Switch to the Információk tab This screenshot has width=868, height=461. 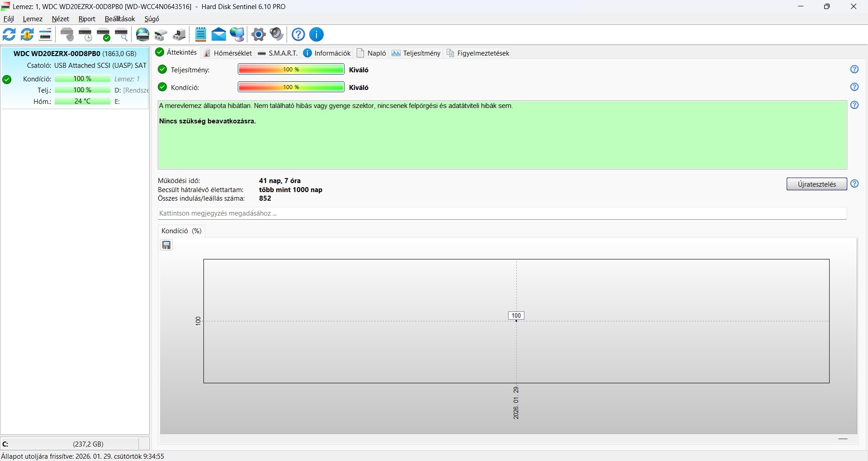coord(327,53)
